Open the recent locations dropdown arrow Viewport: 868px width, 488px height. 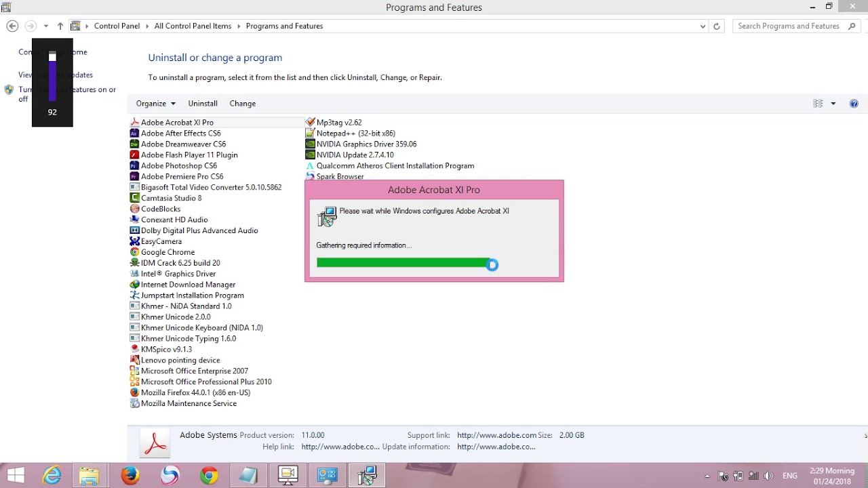click(x=45, y=26)
